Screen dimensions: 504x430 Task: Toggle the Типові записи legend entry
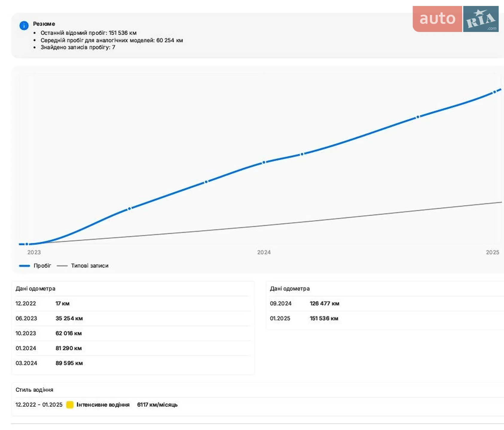[83, 265]
